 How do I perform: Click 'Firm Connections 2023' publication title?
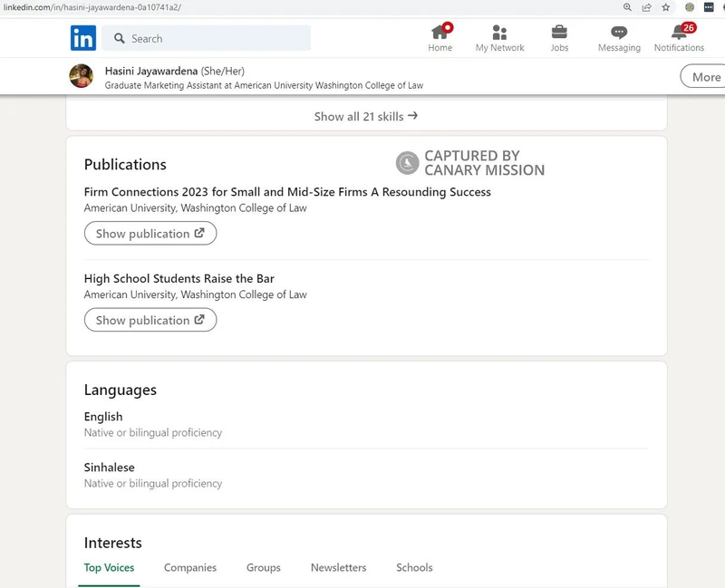tap(287, 192)
